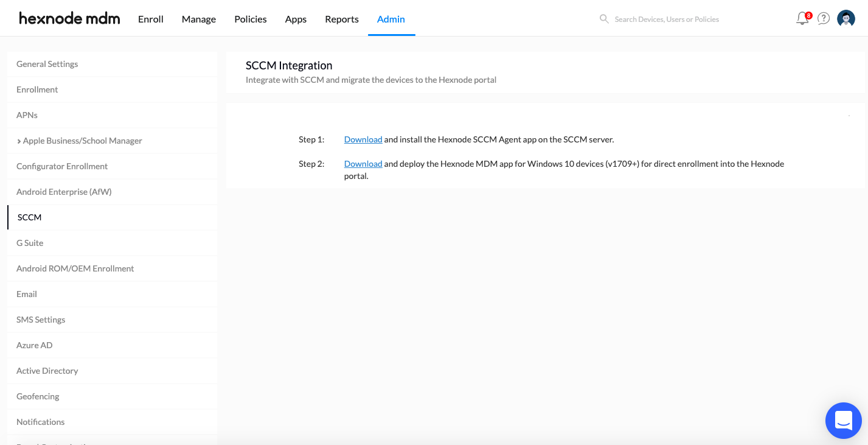
Task: Select Active Directory in sidebar
Action: point(112,371)
